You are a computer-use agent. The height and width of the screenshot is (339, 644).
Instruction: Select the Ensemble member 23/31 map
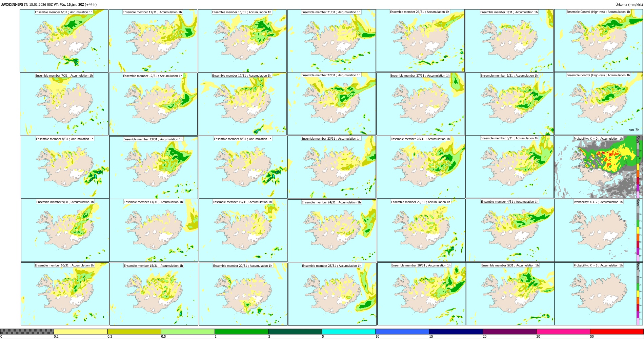[332, 167]
